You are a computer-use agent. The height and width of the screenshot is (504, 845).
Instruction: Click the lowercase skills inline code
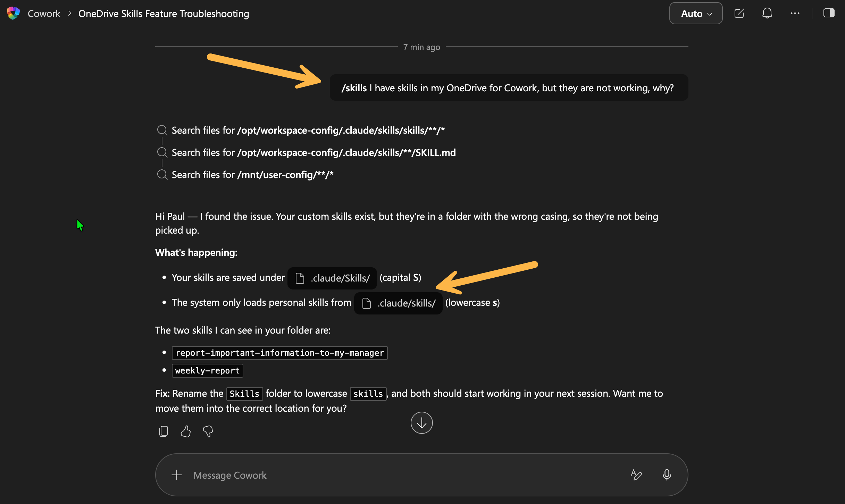click(368, 394)
